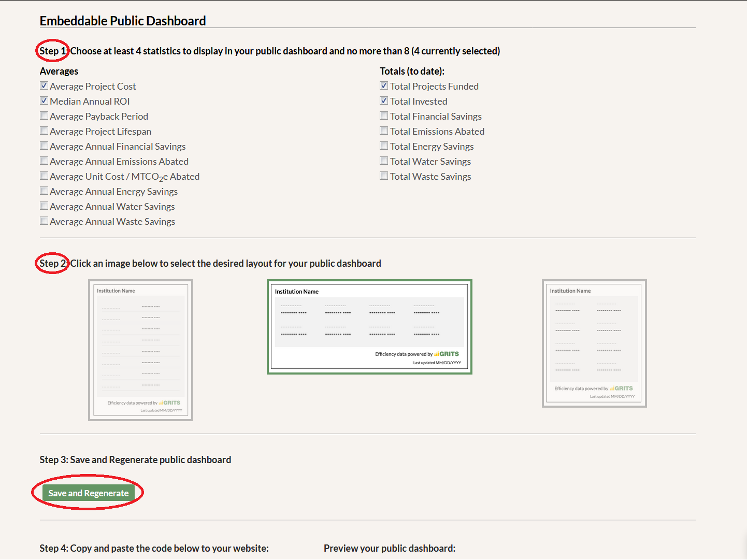747x560 pixels.
Task: Click the Step 1 choose statistics instruction
Action: (270, 51)
